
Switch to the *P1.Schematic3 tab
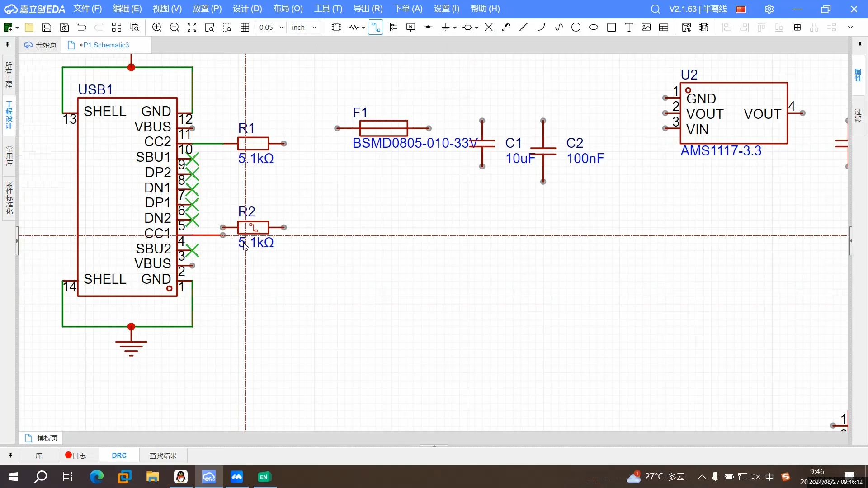click(104, 45)
